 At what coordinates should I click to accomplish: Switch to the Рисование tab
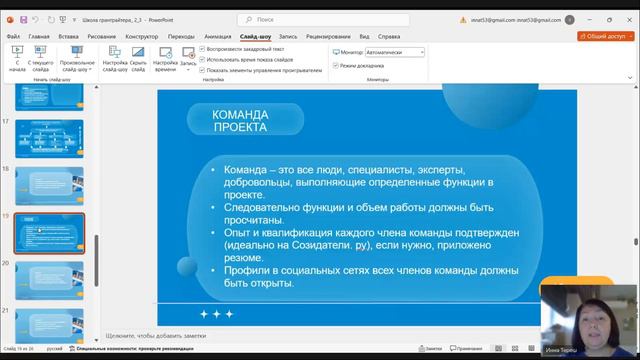pos(102,36)
